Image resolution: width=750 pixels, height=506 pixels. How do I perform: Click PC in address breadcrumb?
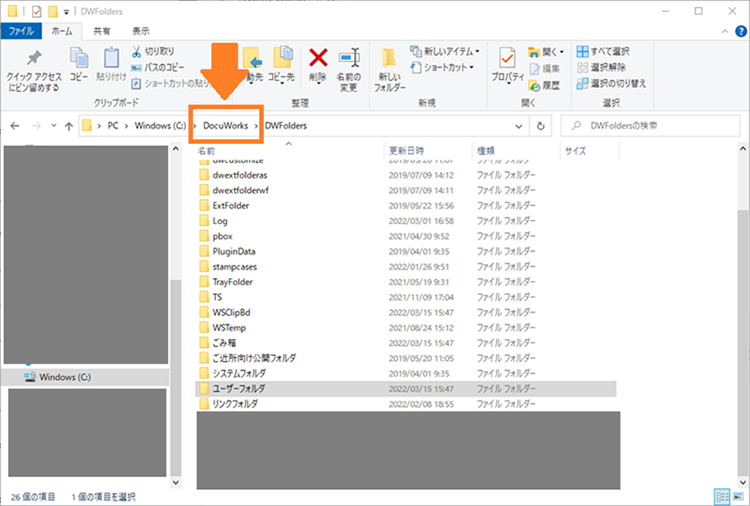[113, 126]
